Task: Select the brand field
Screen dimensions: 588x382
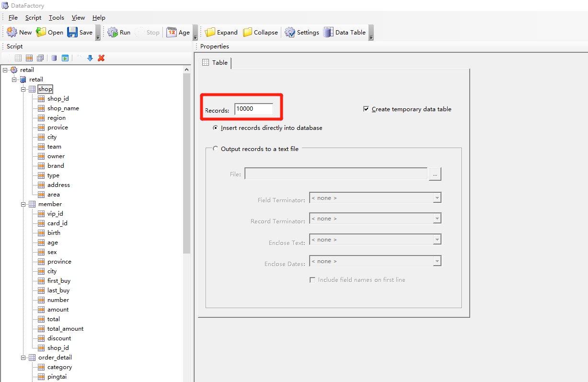Action: tap(56, 166)
